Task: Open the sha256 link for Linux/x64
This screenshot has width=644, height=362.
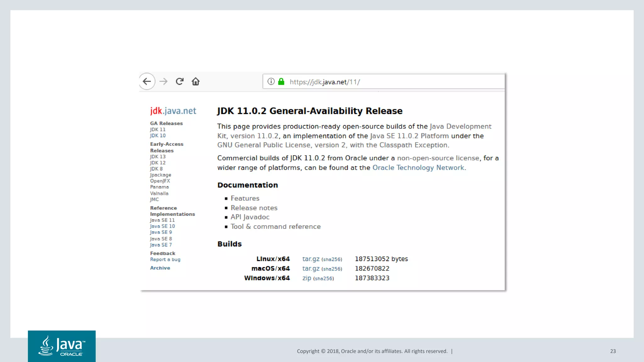Action: 332,260
